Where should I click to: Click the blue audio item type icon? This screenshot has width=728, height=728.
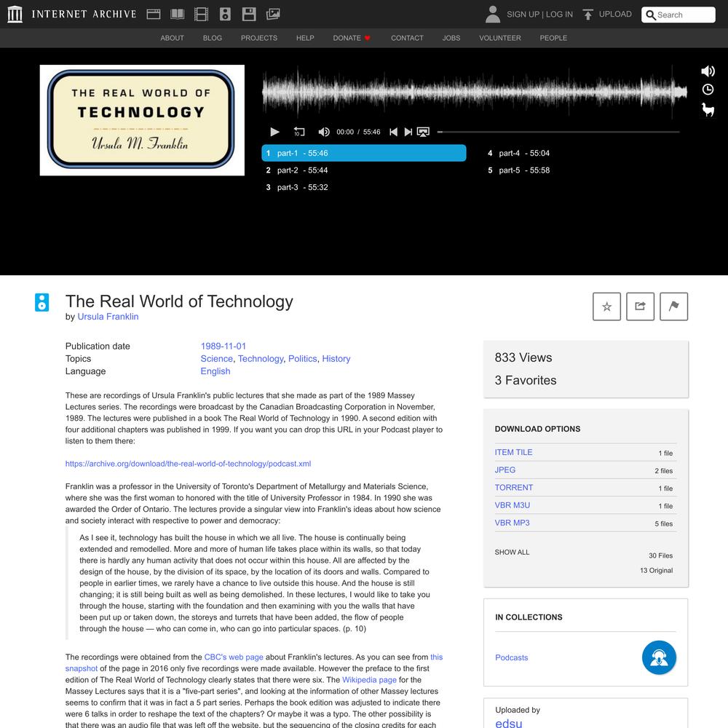point(41,302)
